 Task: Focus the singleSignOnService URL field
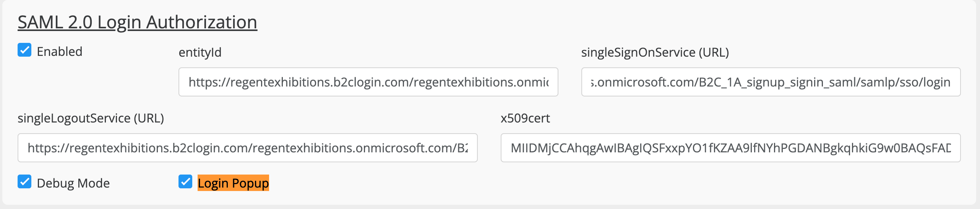pyautogui.click(x=771, y=82)
